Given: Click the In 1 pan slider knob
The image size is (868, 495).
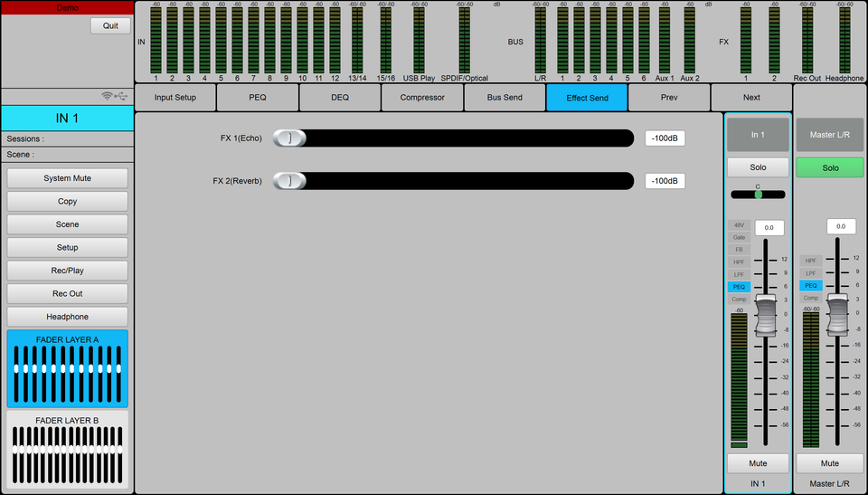Looking at the screenshot, I should pyautogui.click(x=759, y=195).
